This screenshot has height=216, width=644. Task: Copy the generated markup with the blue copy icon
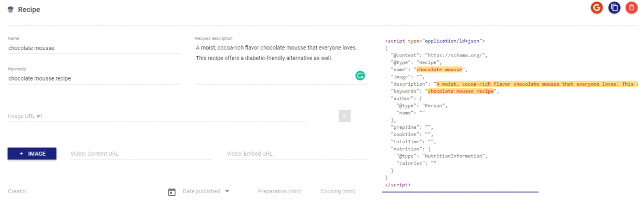click(614, 8)
